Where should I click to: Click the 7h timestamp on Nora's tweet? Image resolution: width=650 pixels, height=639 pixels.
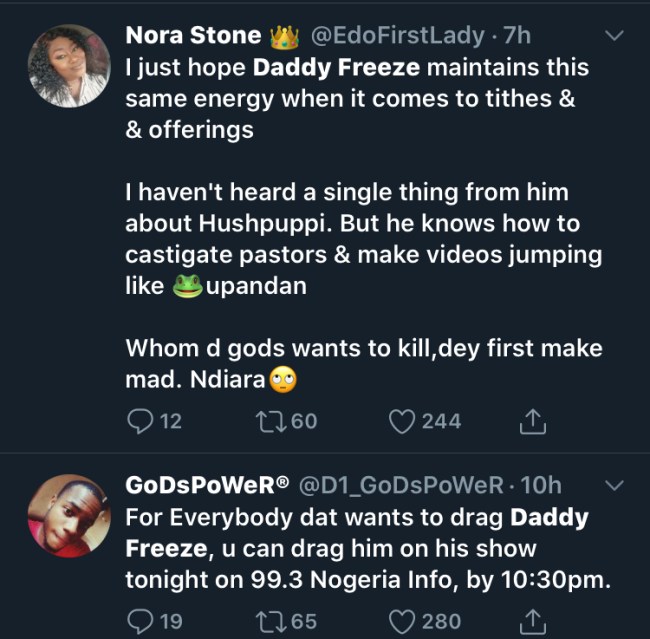coord(516,36)
